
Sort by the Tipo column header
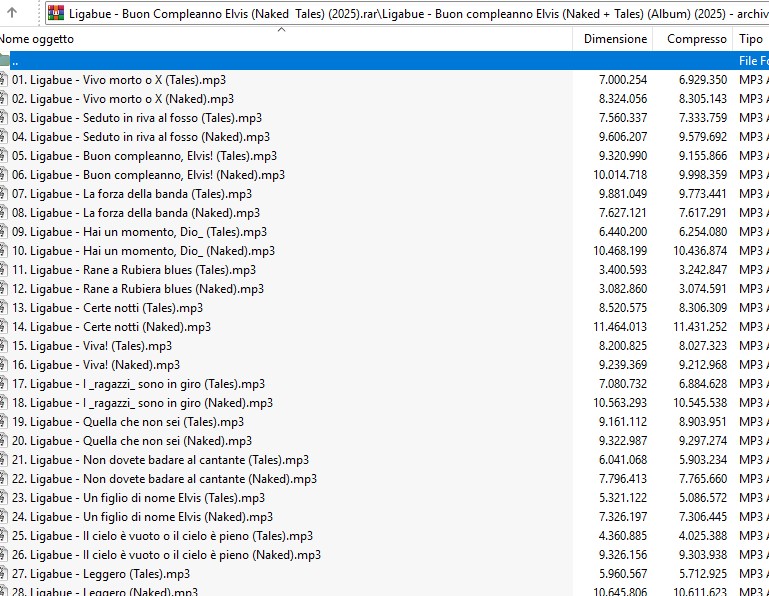(x=751, y=39)
